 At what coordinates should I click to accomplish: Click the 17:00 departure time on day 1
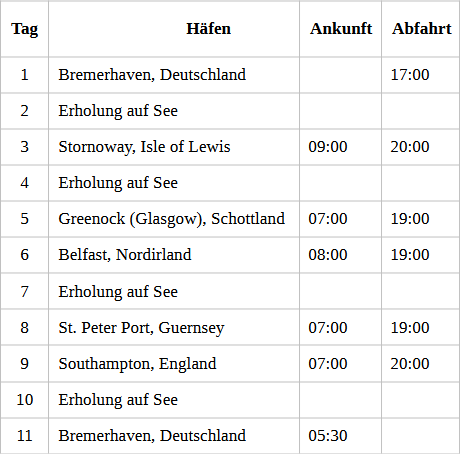tap(410, 74)
